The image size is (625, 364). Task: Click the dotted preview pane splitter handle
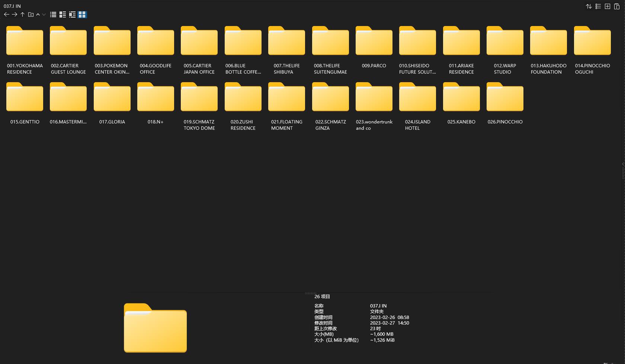[310, 293]
